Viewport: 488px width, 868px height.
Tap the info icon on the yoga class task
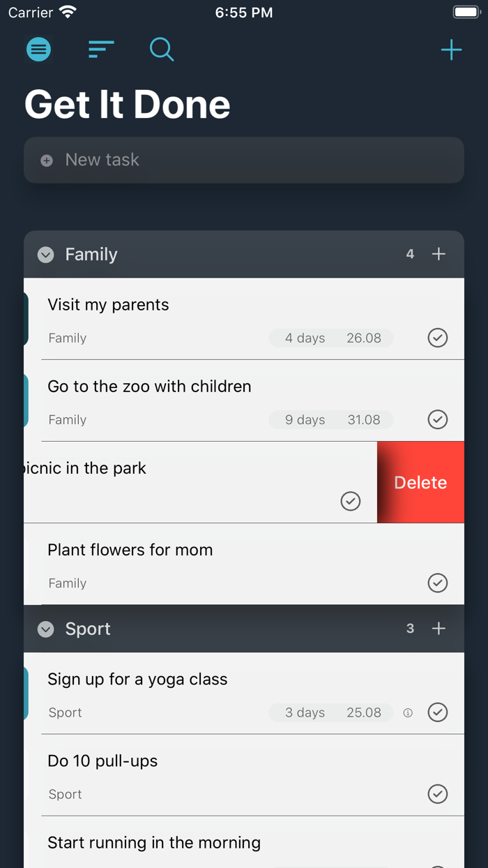408,712
